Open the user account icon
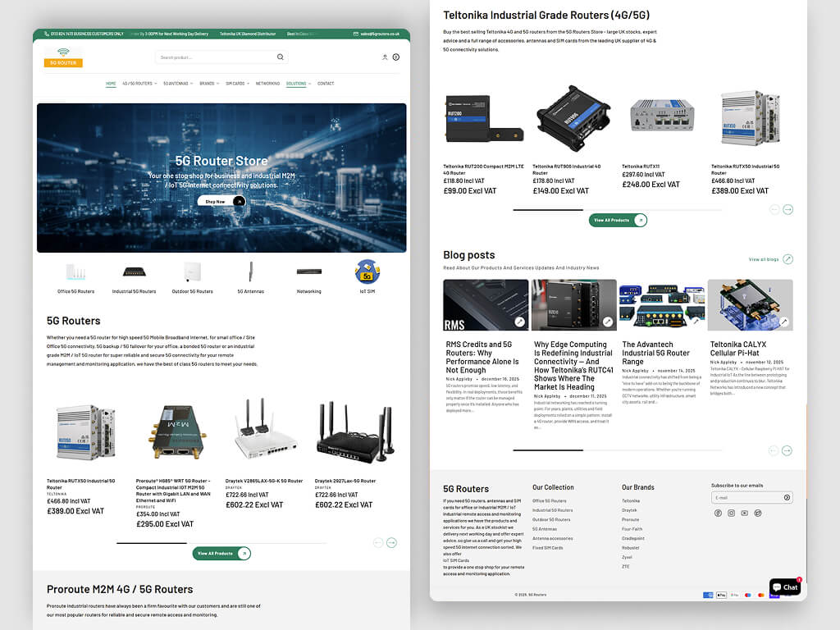 coord(385,57)
